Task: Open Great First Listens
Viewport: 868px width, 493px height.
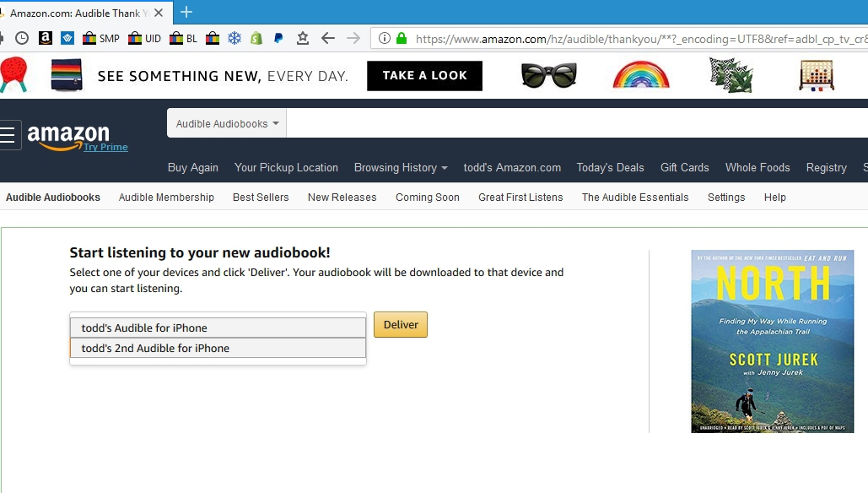Action: tap(520, 198)
